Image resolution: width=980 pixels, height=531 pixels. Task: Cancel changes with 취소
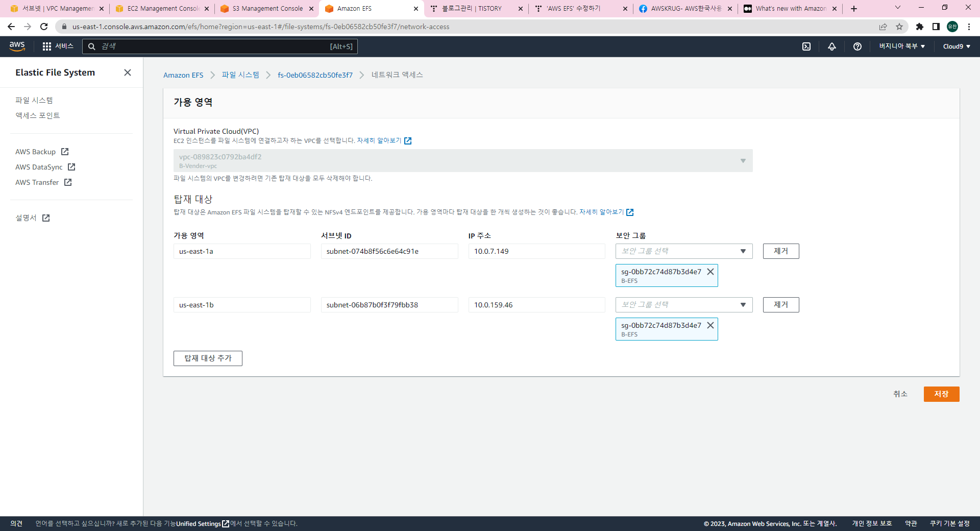coord(900,394)
